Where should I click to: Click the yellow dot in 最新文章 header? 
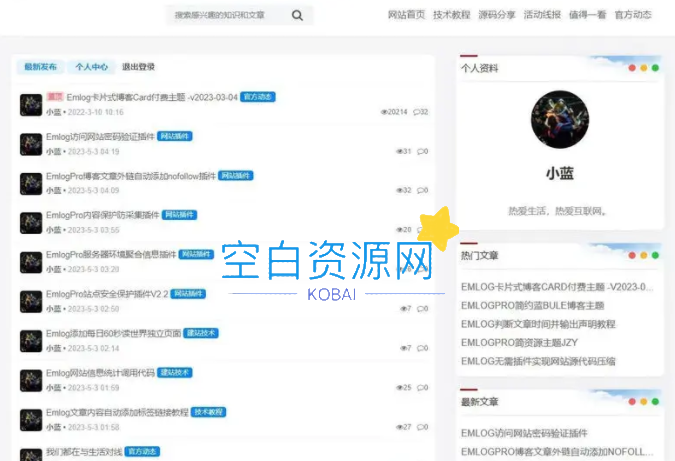pyautogui.click(x=644, y=402)
